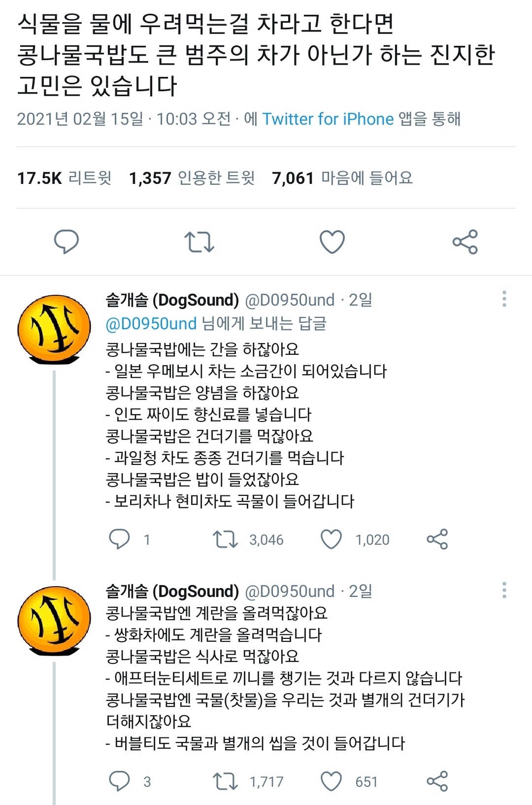Open more options on first reply tweet

[504, 299]
